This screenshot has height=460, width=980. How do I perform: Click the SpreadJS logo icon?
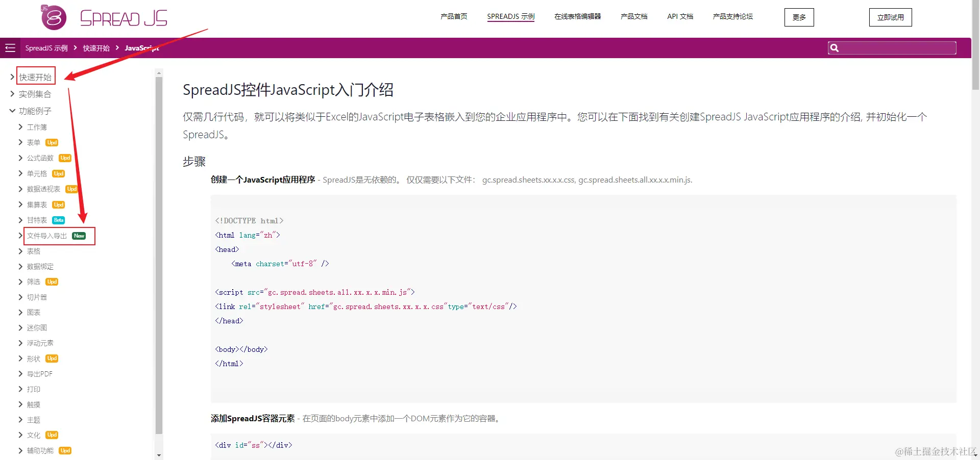tap(54, 17)
